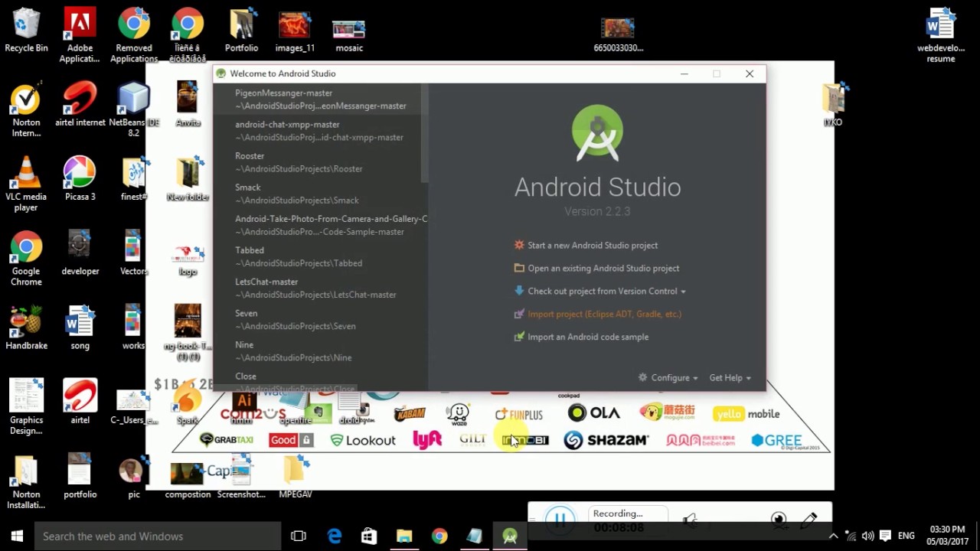980x551 pixels.
Task: Click the Configure gear icon
Action: [643, 378]
